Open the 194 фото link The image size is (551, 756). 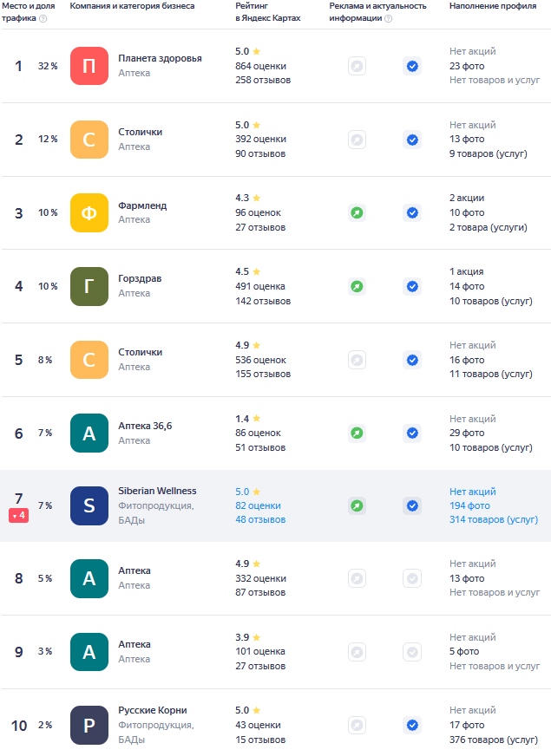tap(469, 505)
